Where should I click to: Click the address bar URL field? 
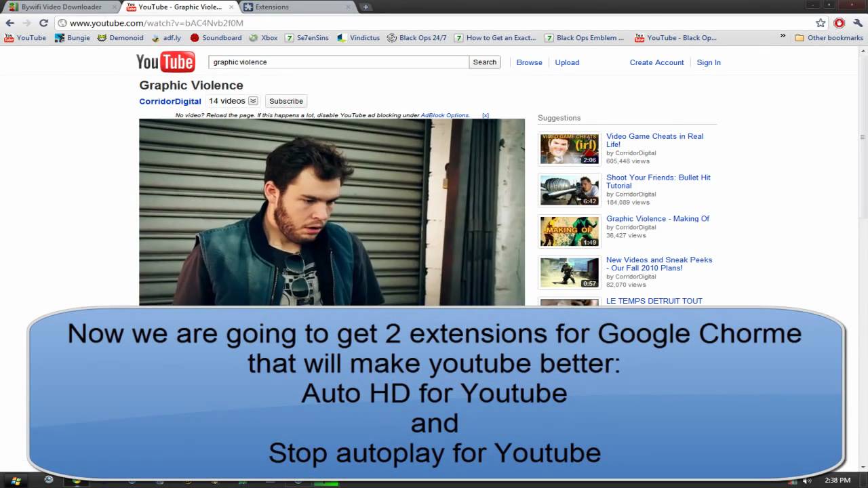[x=434, y=23]
